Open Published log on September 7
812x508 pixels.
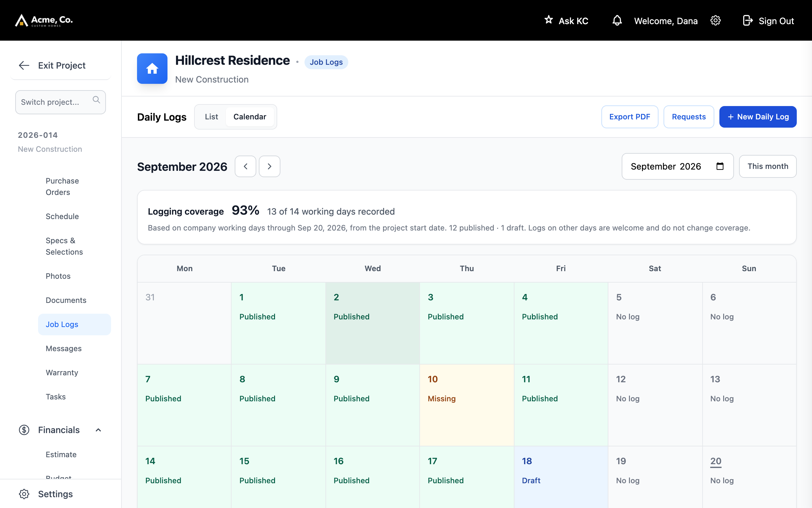(x=184, y=405)
